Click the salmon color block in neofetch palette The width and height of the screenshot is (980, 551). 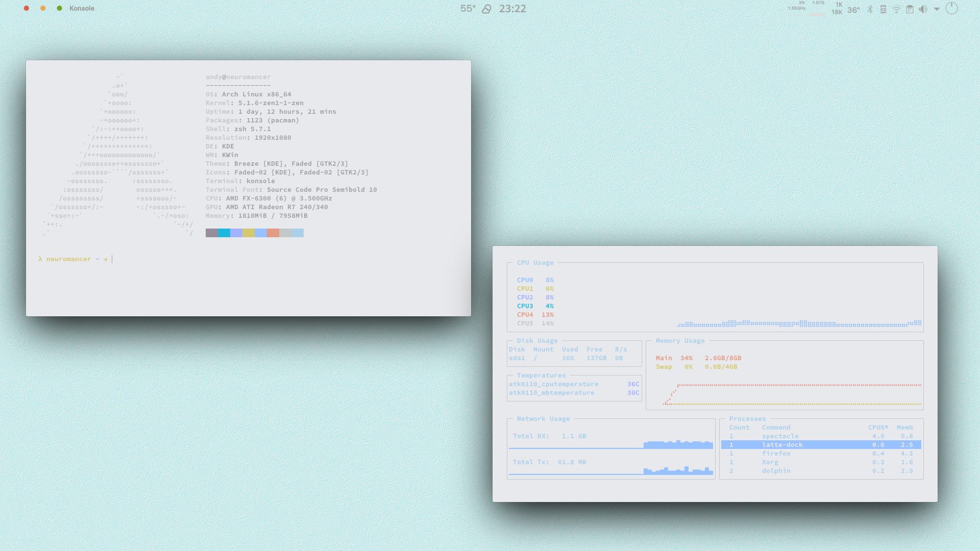pyautogui.click(x=273, y=233)
